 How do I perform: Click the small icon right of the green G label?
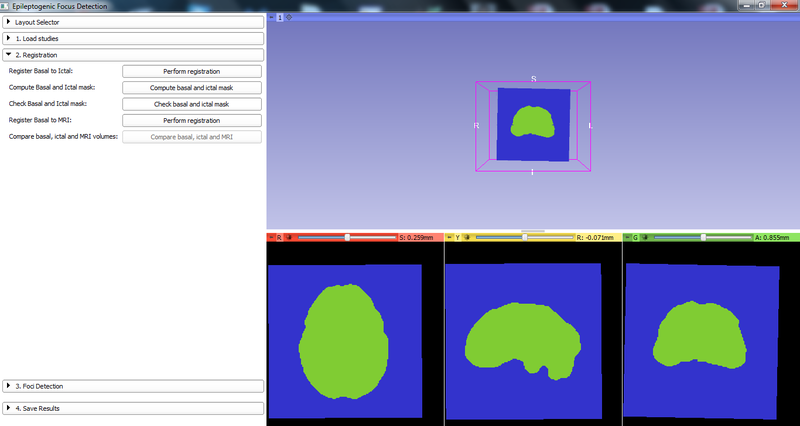pyautogui.click(x=646, y=237)
